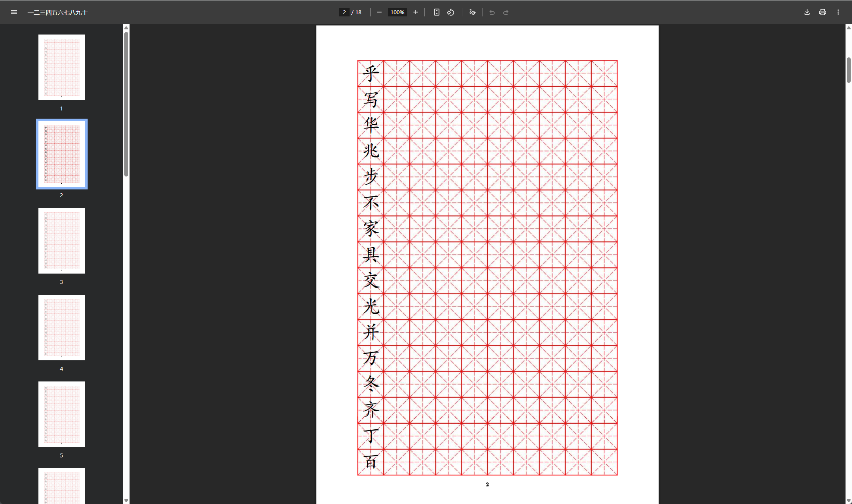Toggle the annotation drawing mode
Viewport: 852px width, 504px height.
pos(472,12)
